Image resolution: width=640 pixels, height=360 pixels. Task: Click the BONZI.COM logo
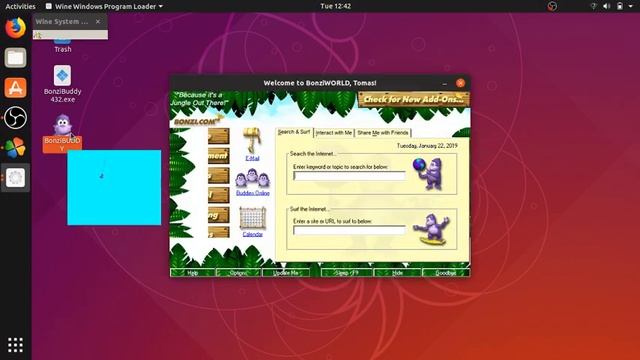pos(198,121)
